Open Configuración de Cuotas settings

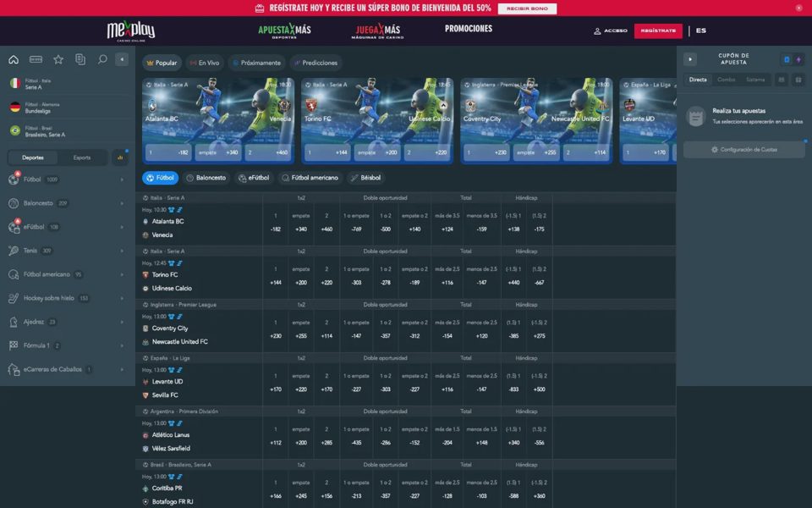[744, 150]
